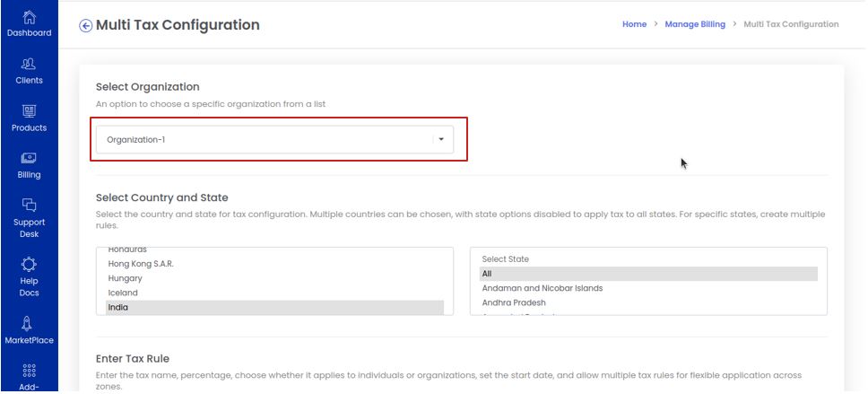Open the Dashboard home icon
This screenshot has height=394, width=868.
coord(29,17)
